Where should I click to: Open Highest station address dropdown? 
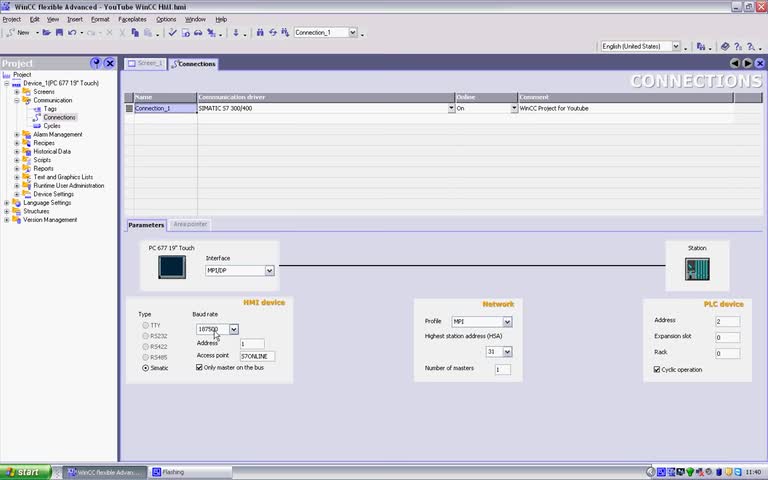point(507,352)
